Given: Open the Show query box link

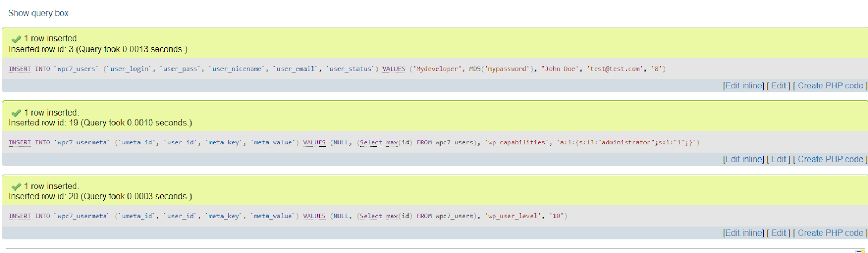Looking at the screenshot, I should [x=38, y=13].
